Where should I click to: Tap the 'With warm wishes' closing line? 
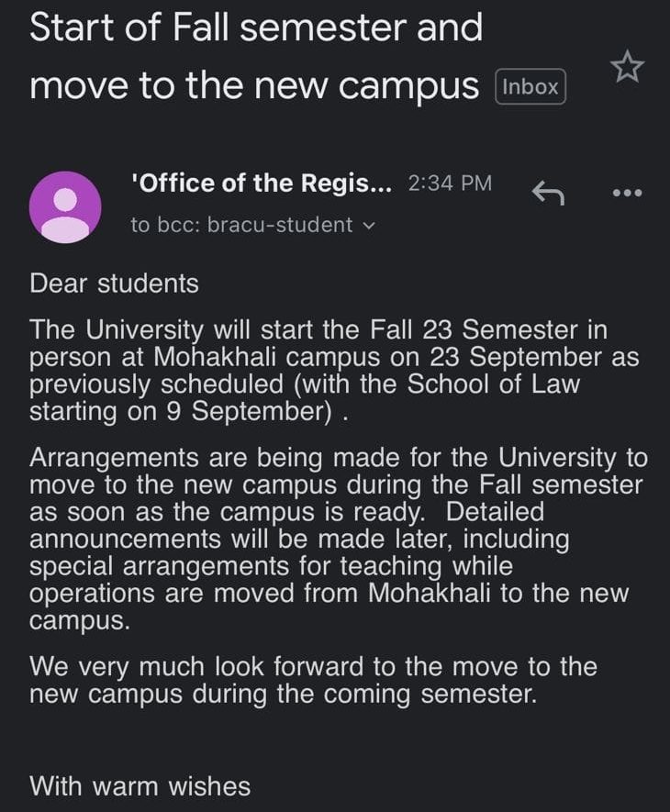(140, 786)
